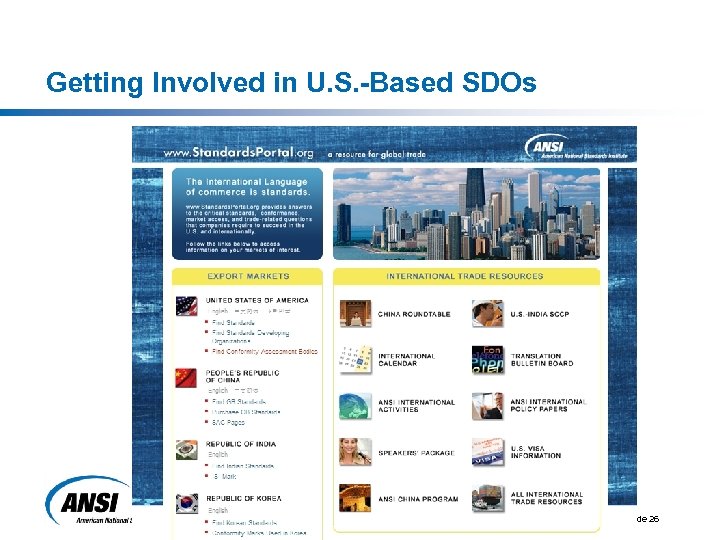Click the ANSI logo in the portal header
Image resolution: width=720 pixels, height=540 pixels.
(x=576, y=147)
